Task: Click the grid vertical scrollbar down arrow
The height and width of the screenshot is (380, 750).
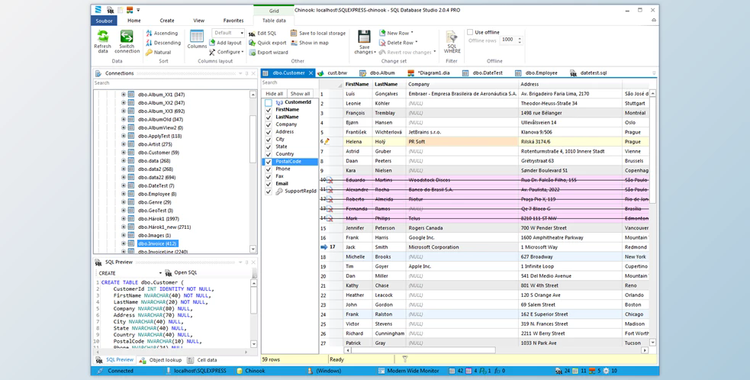Action: (x=653, y=343)
